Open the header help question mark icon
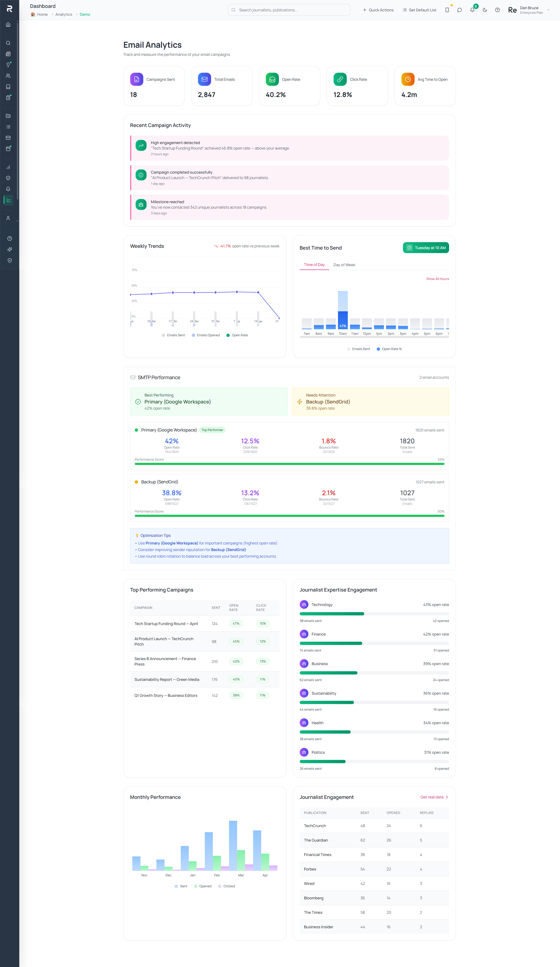 (497, 10)
